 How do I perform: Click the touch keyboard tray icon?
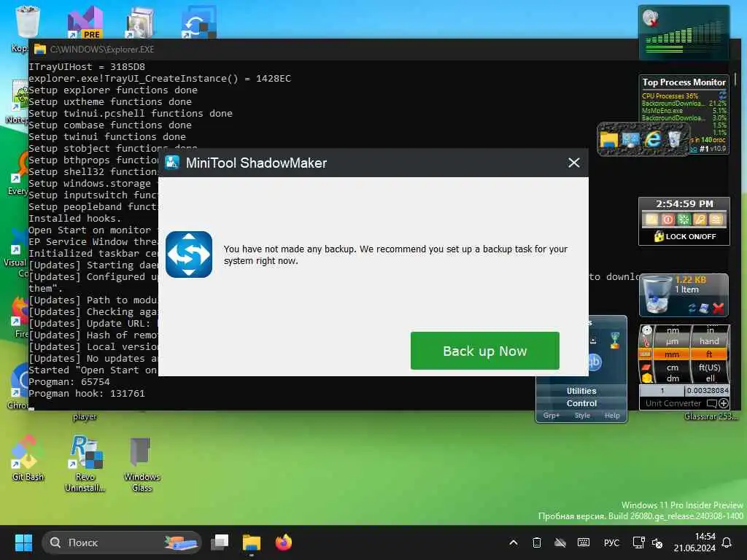click(583, 542)
